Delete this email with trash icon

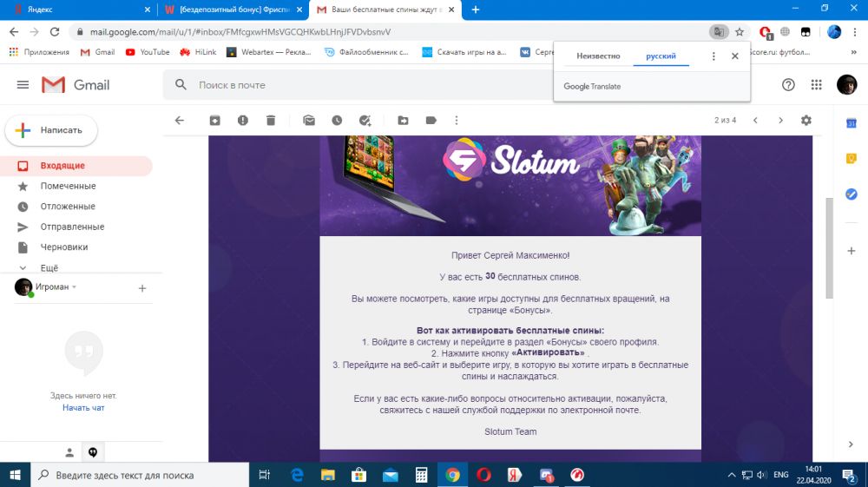click(x=271, y=120)
